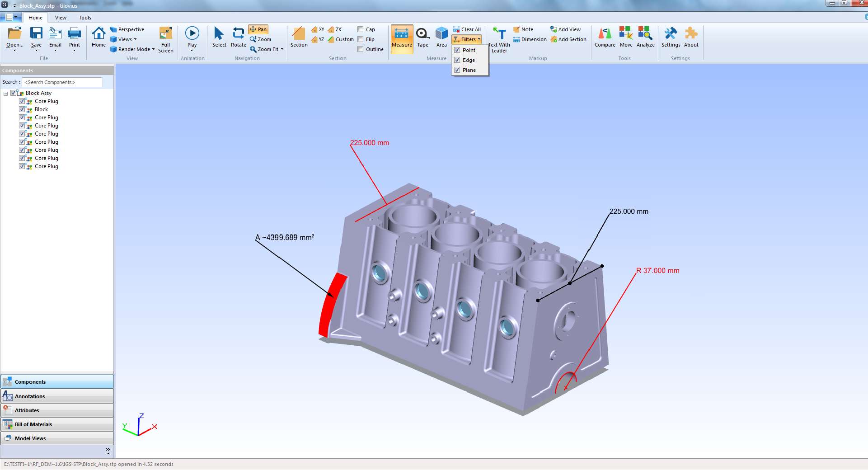The width and height of the screenshot is (868, 470).
Task: Toggle the Outline section checkbox
Action: point(361,49)
